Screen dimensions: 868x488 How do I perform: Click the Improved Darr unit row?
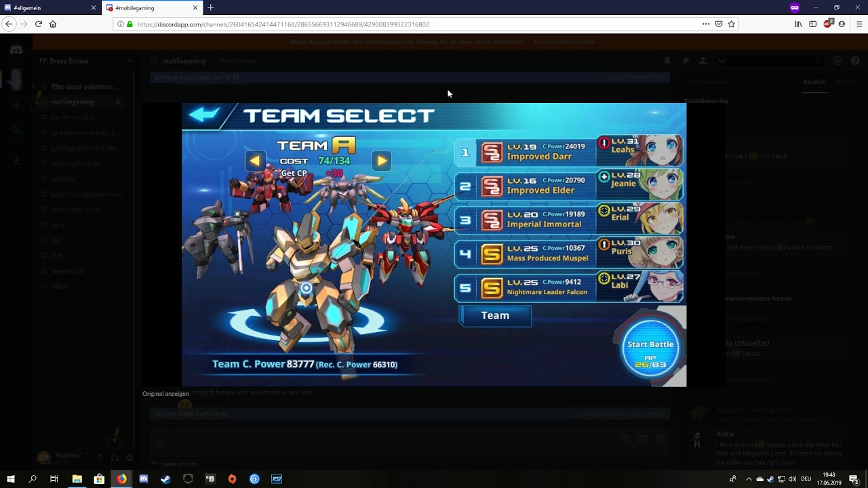pos(569,152)
